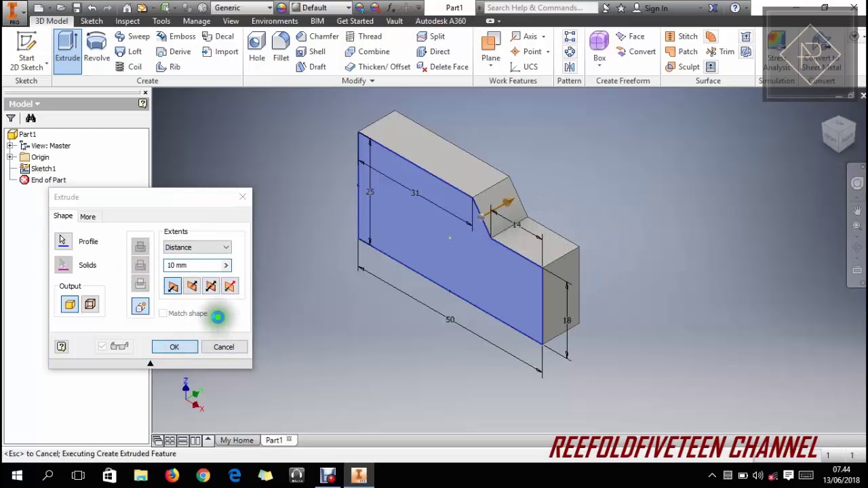Open the My Home document tab

[x=237, y=441]
